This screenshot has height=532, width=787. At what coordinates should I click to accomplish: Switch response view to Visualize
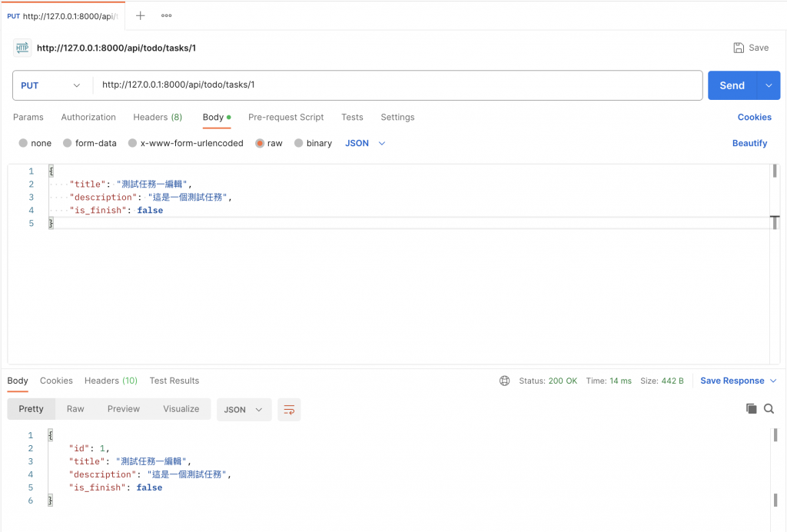click(181, 409)
